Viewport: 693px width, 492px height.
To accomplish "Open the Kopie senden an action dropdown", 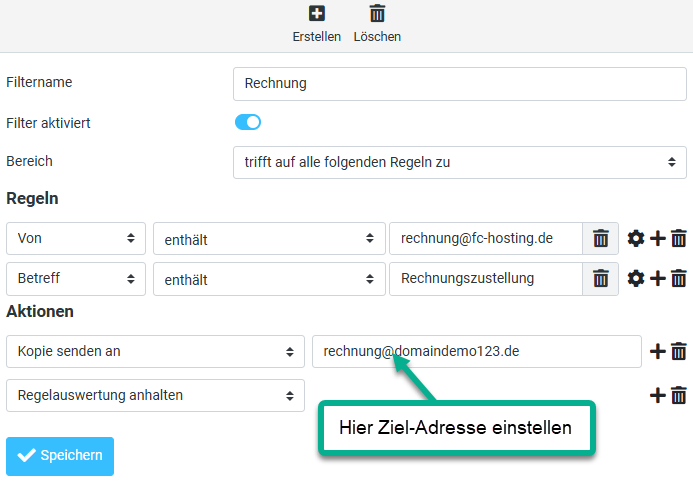I will (x=155, y=351).
